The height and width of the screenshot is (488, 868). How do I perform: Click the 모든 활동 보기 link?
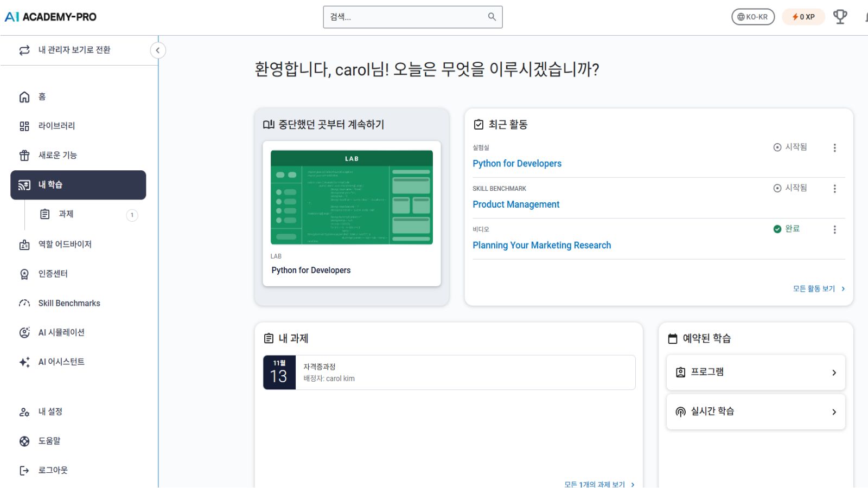813,288
